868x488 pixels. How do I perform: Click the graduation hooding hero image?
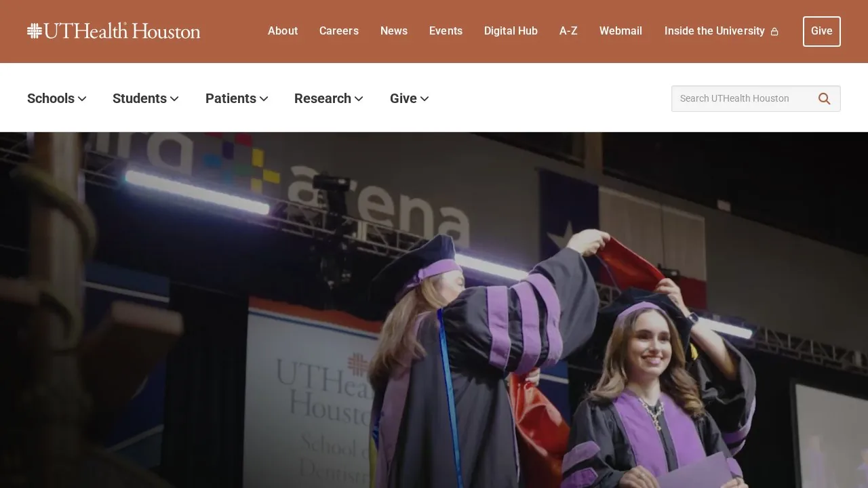tap(434, 310)
